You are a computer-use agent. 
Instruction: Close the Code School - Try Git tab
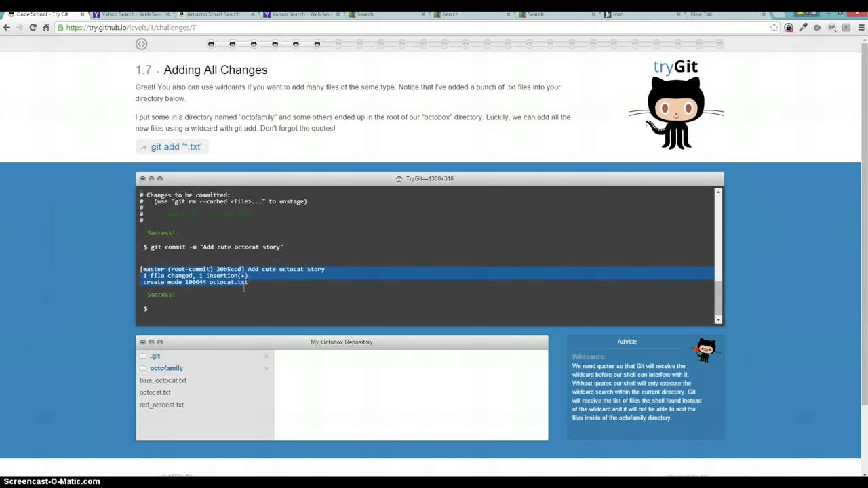[82, 14]
